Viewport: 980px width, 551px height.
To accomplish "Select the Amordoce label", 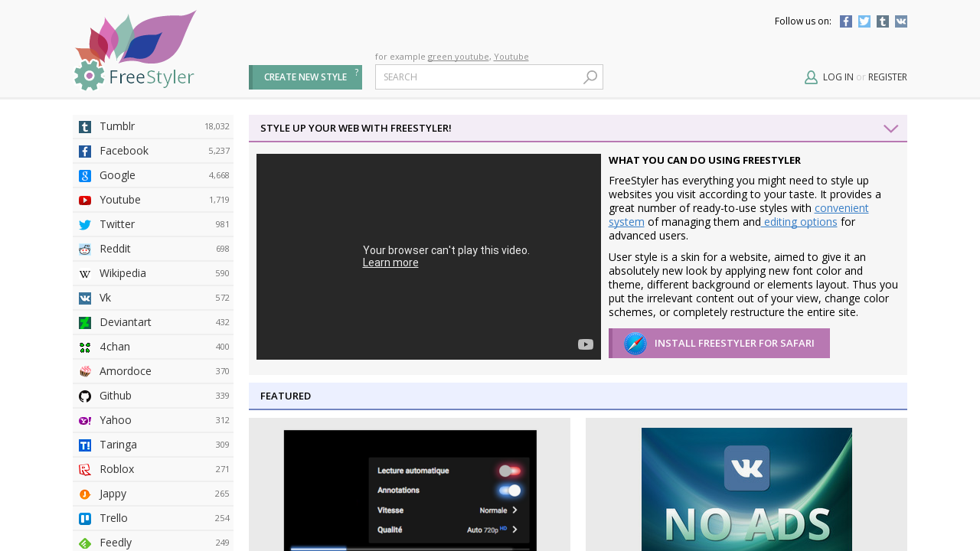I will [126, 372].
